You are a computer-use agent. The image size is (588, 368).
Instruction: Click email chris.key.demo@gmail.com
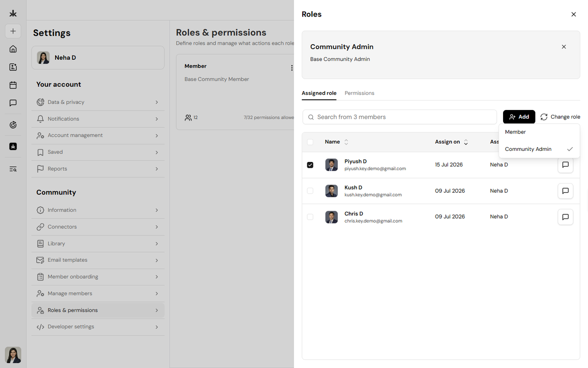coord(373,221)
